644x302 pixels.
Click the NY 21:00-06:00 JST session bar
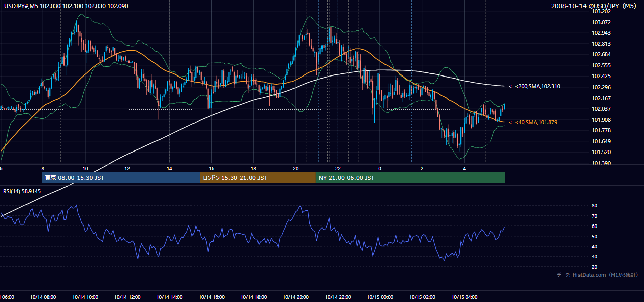(411, 178)
